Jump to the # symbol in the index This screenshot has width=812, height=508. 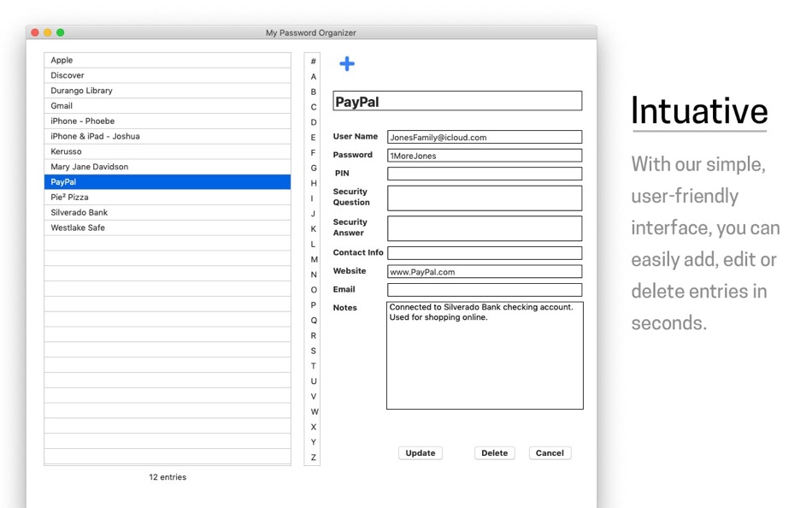tap(313, 62)
